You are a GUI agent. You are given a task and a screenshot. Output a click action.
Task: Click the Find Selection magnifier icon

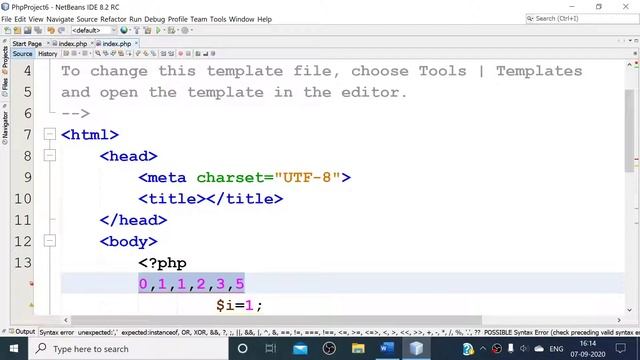[x=98, y=53]
